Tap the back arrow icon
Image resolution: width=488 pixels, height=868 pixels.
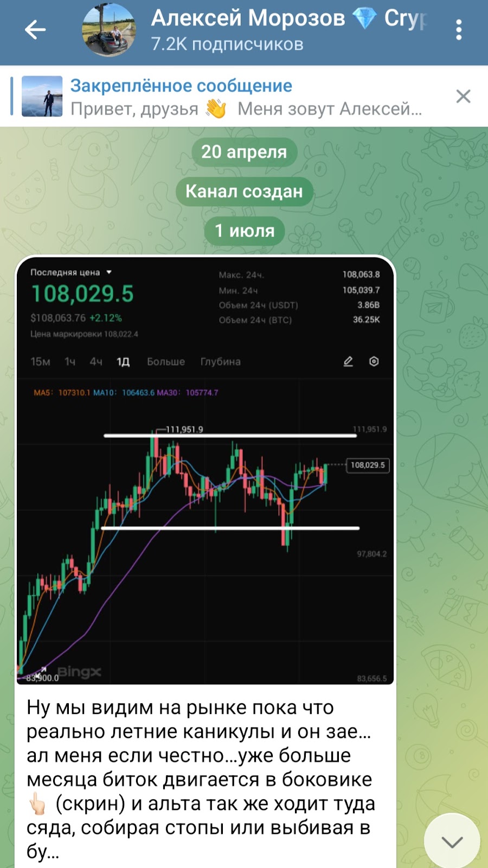(35, 30)
